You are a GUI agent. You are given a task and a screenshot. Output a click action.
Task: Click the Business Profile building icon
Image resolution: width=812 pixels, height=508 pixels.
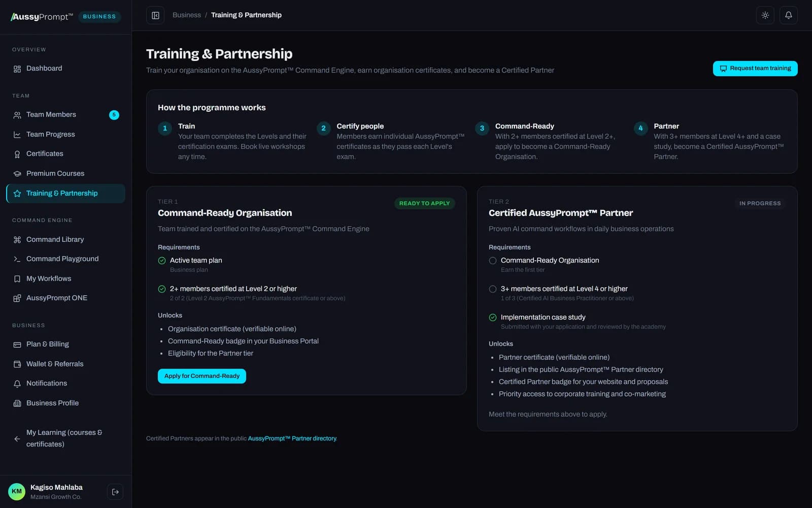[17, 403]
